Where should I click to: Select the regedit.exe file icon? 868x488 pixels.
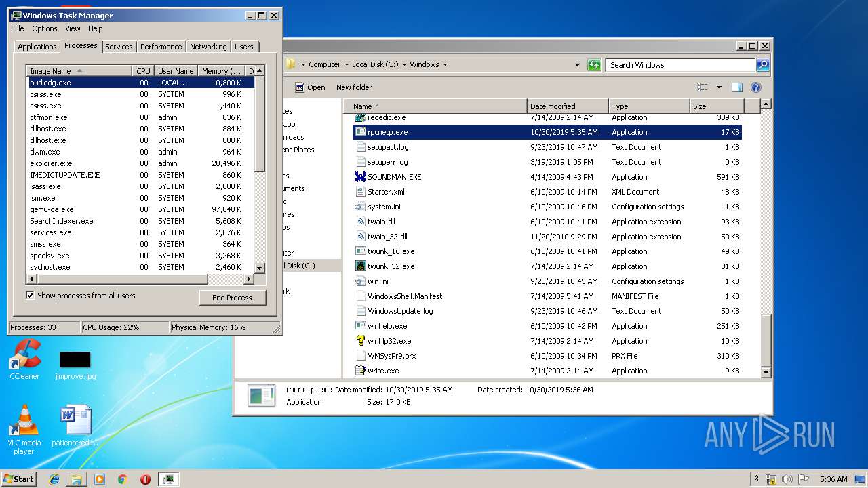361,117
